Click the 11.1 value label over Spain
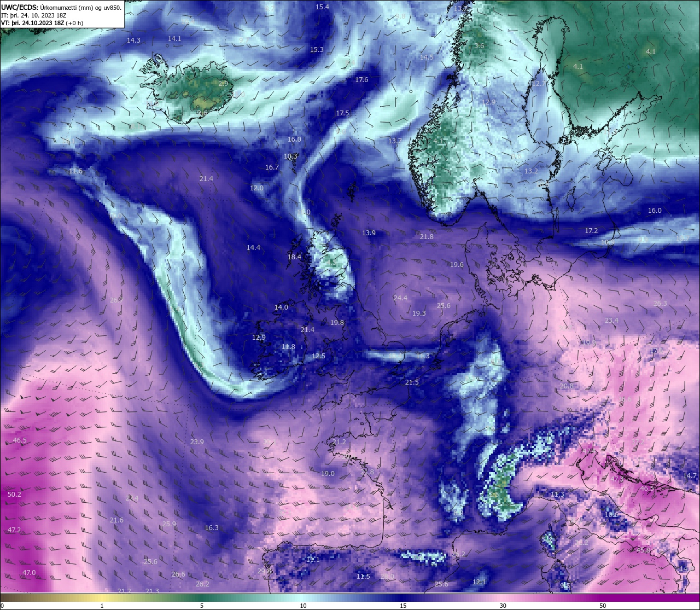This screenshot has width=700, height=610. pos(313,560)
